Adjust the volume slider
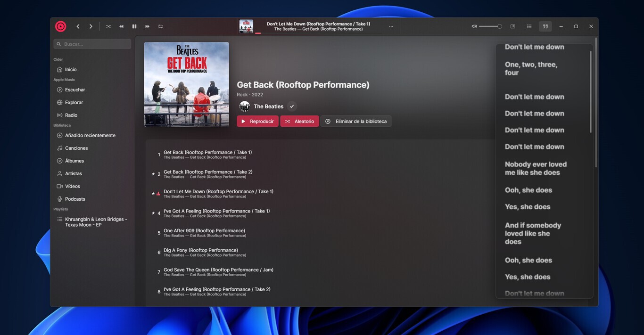 (x=490, y=26)
